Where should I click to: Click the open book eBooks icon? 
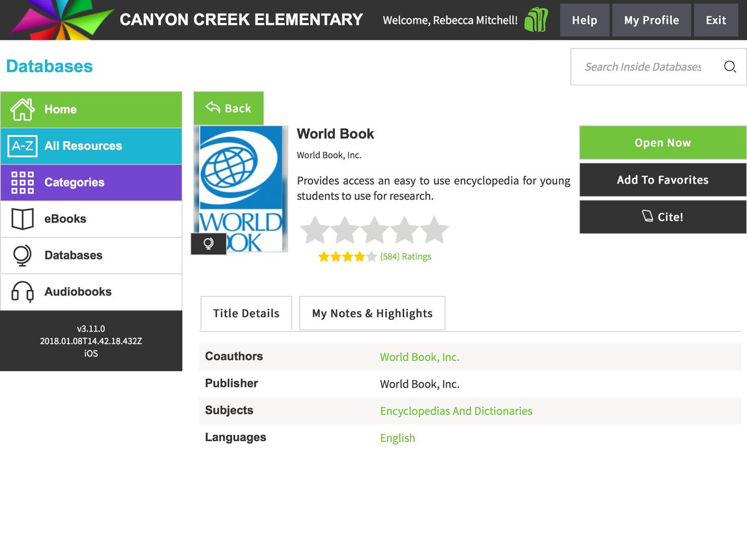22,219
